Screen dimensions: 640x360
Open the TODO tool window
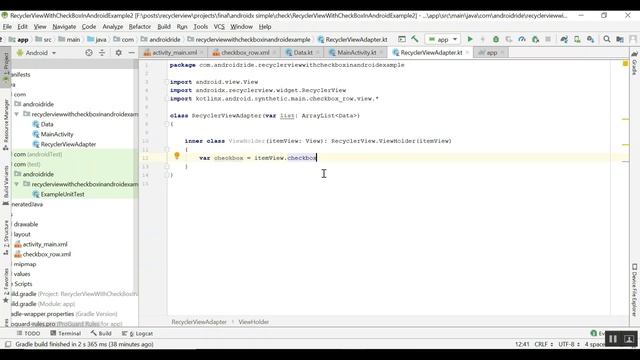(x=28, y=333)
